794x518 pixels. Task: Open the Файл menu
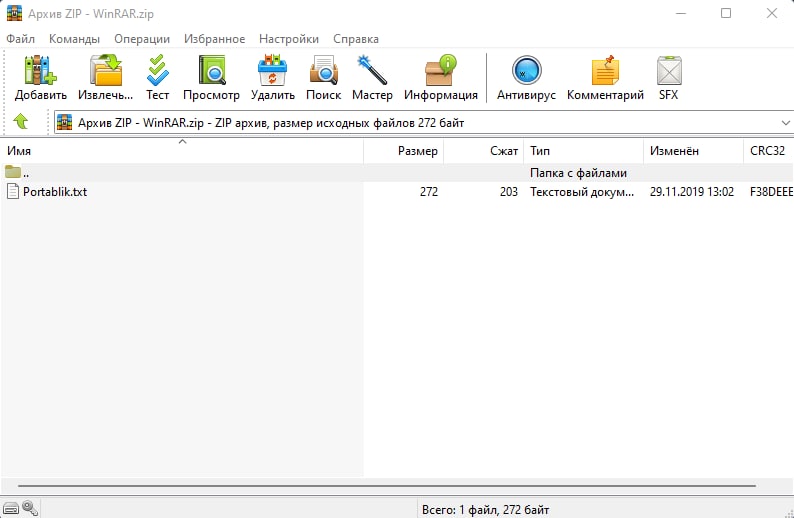(x=20, y=39)
